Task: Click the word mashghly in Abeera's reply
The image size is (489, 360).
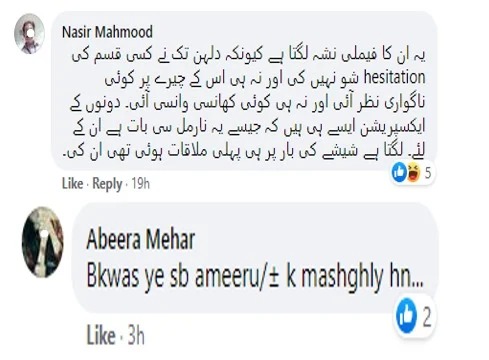Action: click(x=342, y=278)
